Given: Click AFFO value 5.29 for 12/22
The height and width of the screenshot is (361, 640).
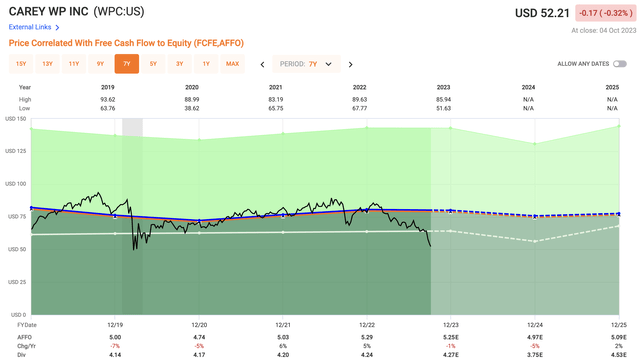Looking at the screenshot, I should pos(367,337).
